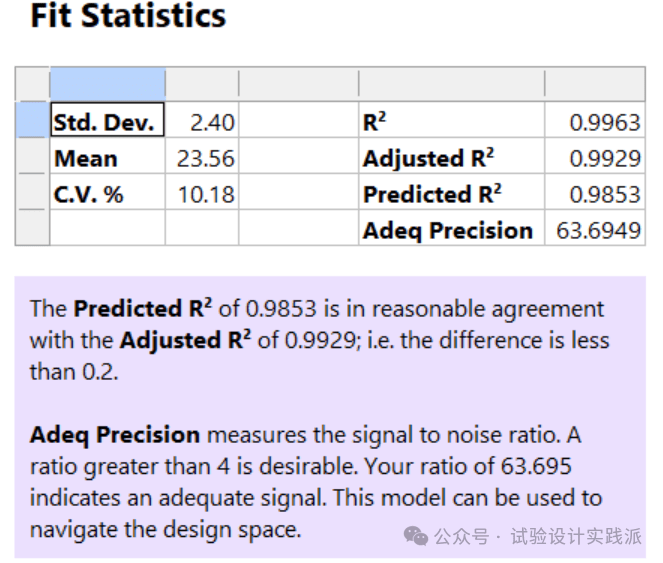
Task: Click the blue row header beside Std. Dev.
Action: point(33,120)
